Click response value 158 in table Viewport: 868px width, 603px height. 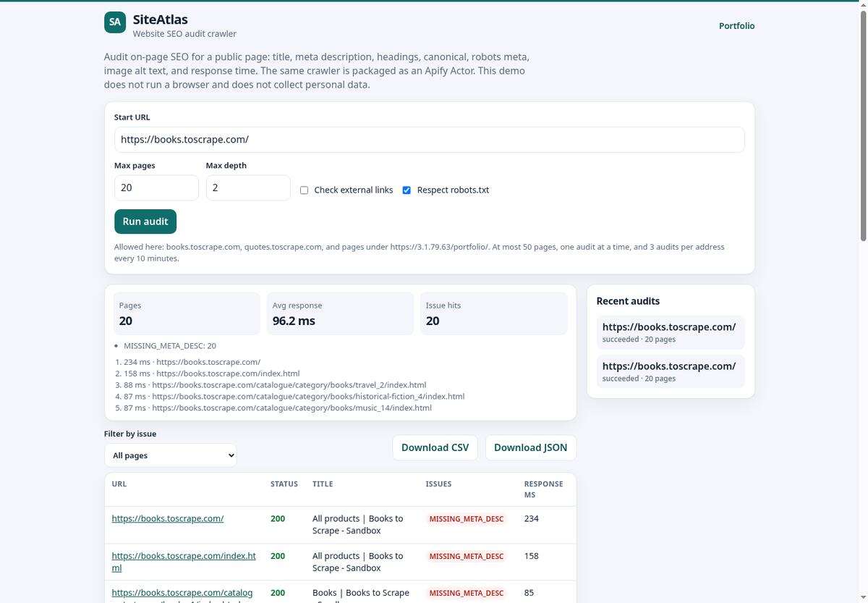(x=532, y=556)
